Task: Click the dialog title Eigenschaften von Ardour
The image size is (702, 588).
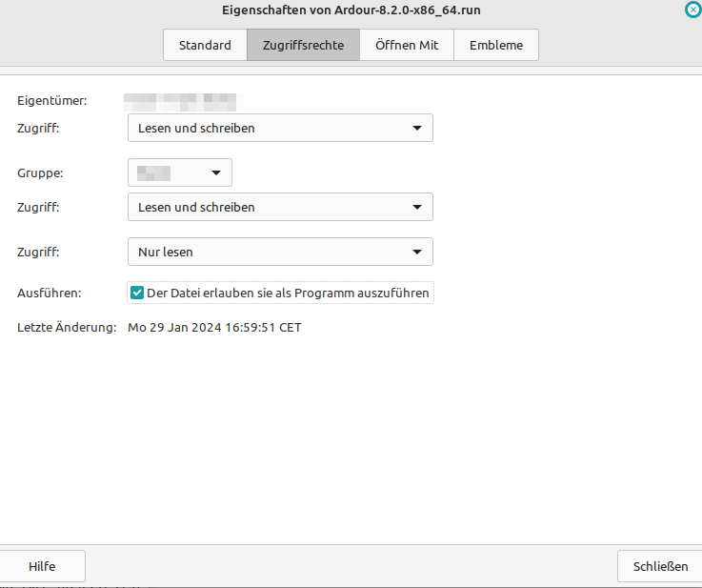Action: 351,10
